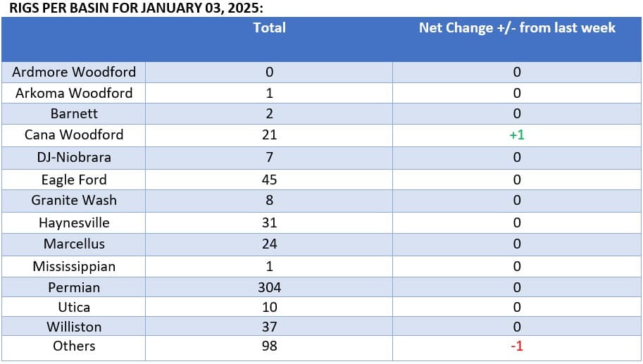Viewport: 643px width, 364px height.
Task: Select the Cana Woodford total of 21
Action: click(x=269, y=135)
